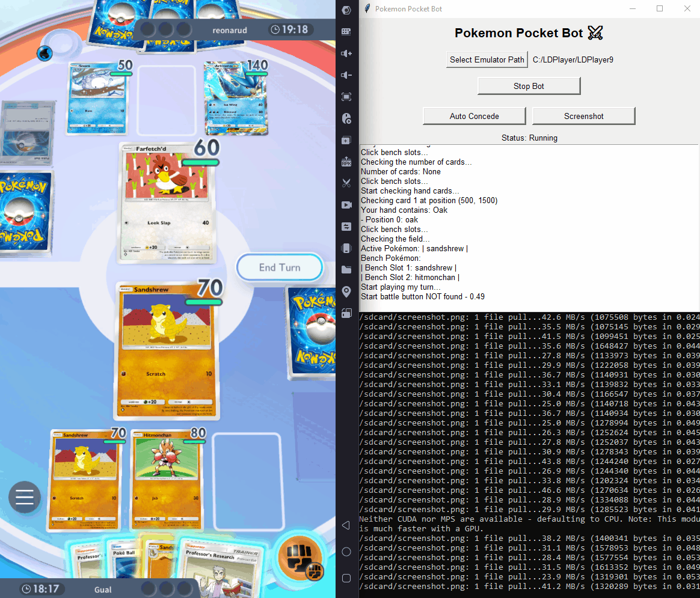Click the volume down icon

[x=346, y=75]
